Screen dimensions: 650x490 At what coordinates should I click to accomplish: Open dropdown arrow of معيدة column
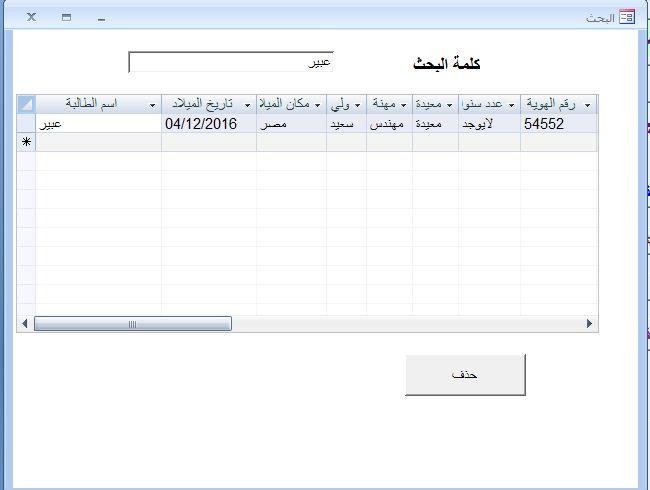[x=449, y=105]
